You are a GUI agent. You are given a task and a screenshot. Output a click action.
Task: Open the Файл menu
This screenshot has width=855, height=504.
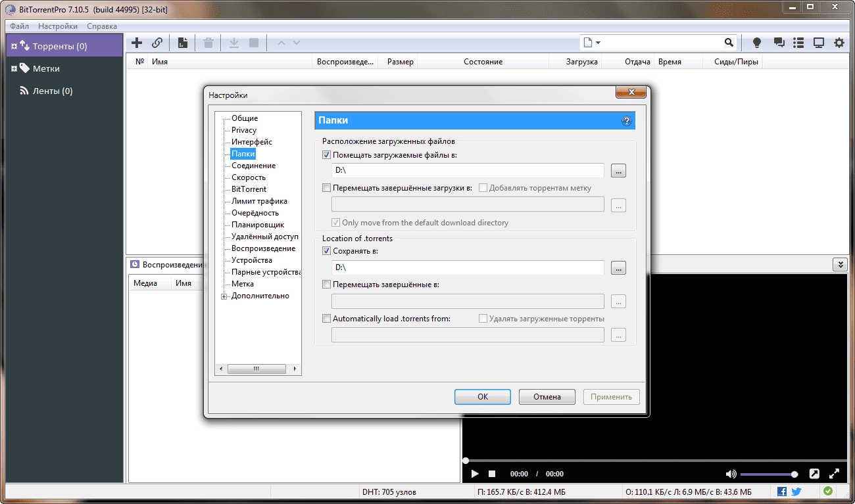click(x=19, y=26)
